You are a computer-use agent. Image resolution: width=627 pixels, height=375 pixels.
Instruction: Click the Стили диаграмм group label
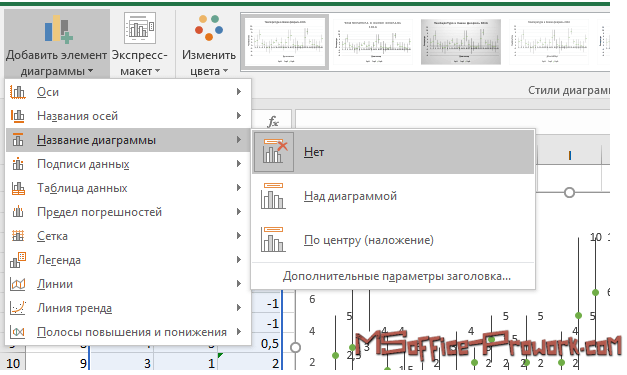tap(569, 90)
